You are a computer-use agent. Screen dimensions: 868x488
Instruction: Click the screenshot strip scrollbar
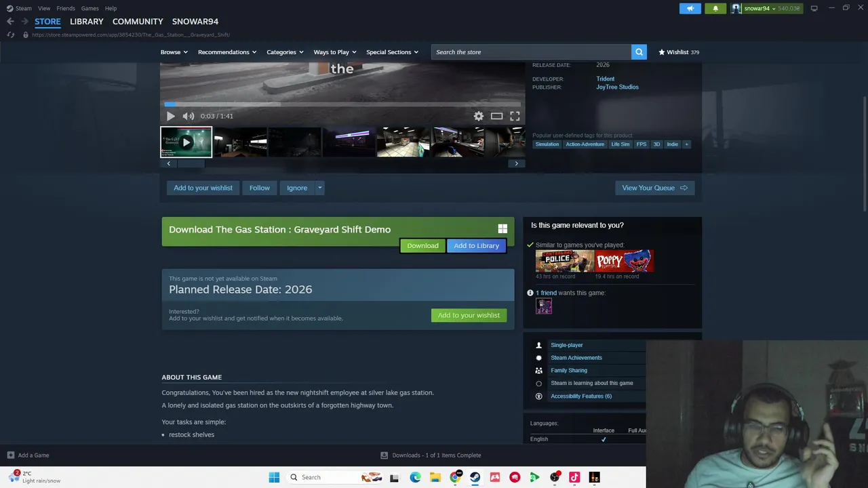coord(190,163)
